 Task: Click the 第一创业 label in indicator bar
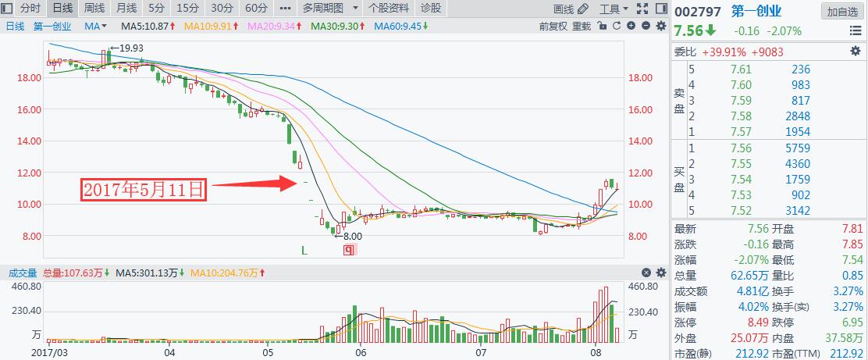(52, 26)
